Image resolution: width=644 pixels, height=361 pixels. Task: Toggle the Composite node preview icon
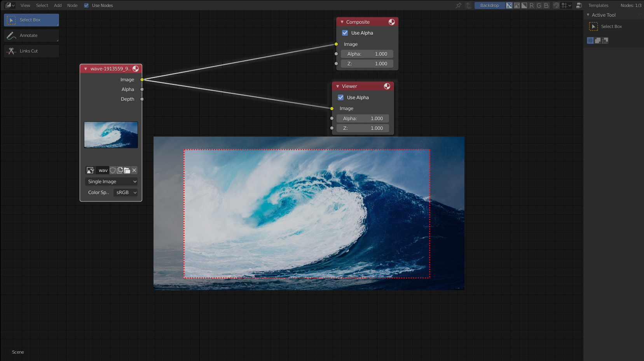click(392, 22)
